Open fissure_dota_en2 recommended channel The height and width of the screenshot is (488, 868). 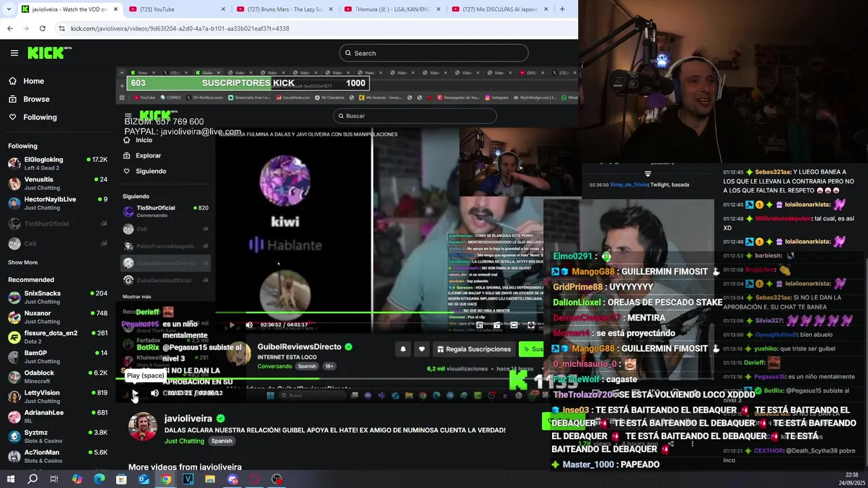[x=58, y=337]
